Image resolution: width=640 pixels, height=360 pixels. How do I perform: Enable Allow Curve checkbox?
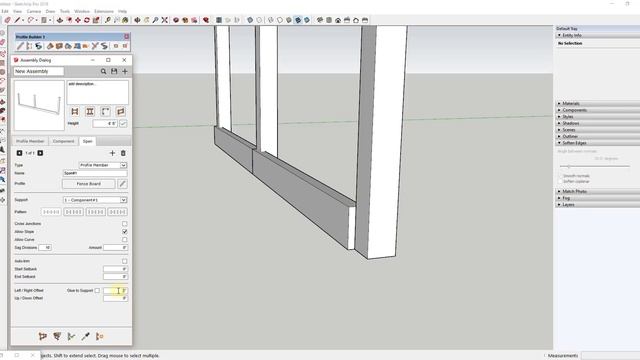point(124,240)
